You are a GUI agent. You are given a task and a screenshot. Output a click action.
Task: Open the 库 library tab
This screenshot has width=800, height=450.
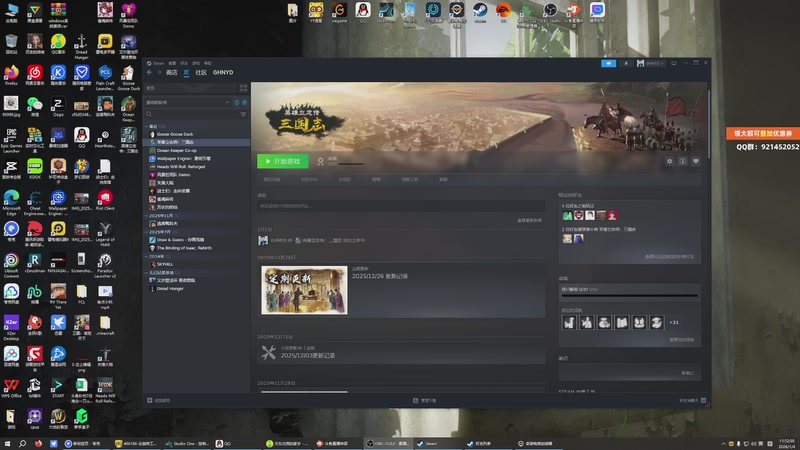[x=186, y=72]
